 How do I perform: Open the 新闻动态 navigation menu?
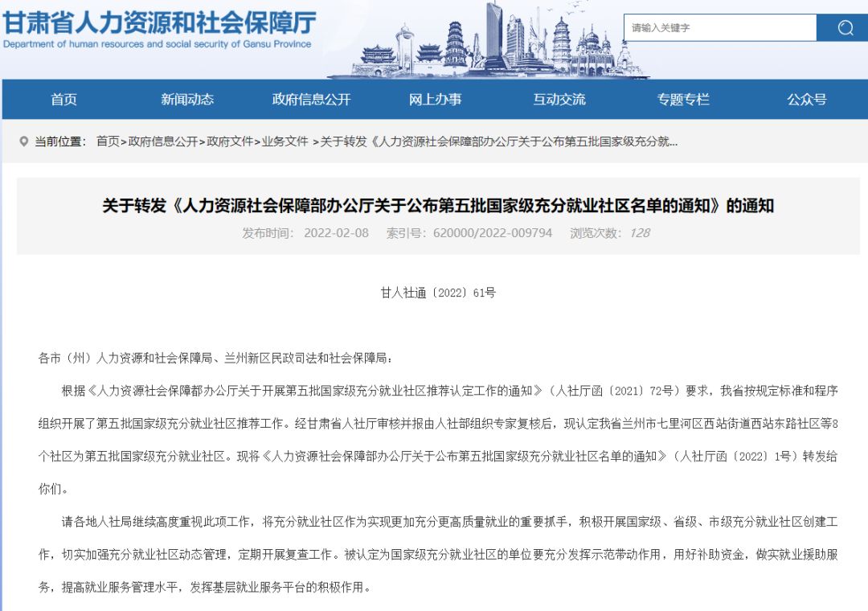point(187,99)
